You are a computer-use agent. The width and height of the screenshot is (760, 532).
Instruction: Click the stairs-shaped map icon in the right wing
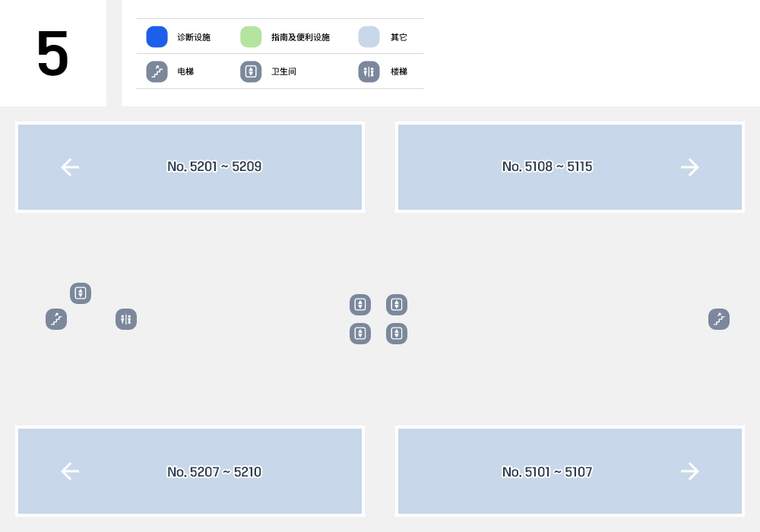tap(719, 319)
